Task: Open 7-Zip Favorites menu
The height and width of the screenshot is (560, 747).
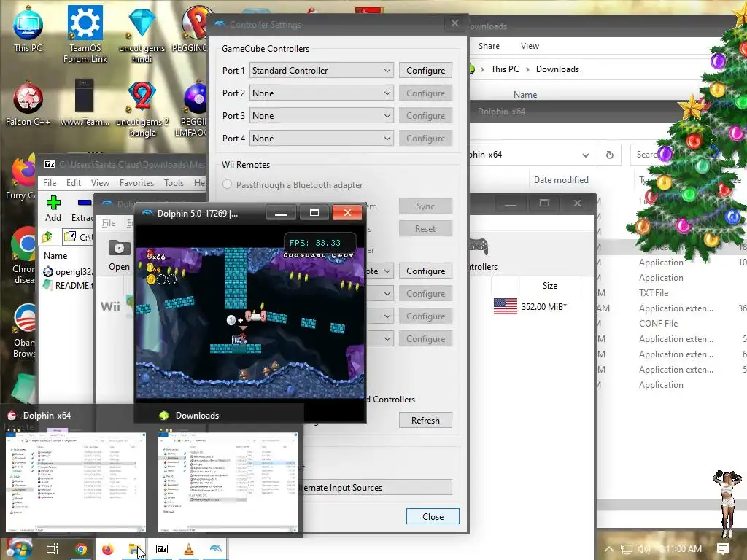Action: (x=136, y=183)
